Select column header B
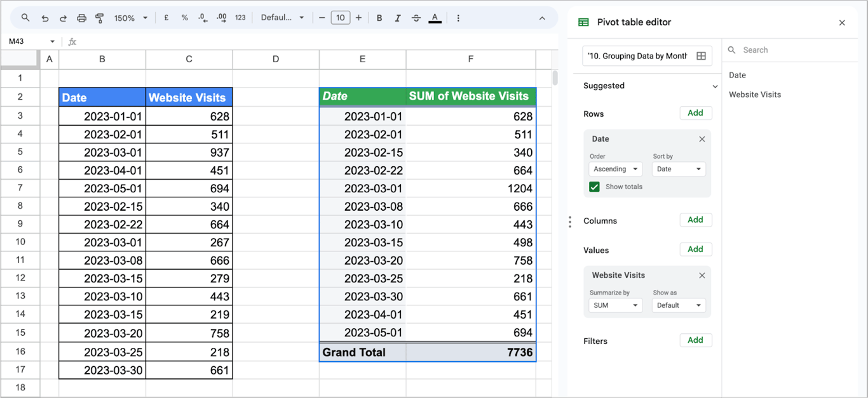The height and width of the screenshot is (398, 868). tap(102, 59)
